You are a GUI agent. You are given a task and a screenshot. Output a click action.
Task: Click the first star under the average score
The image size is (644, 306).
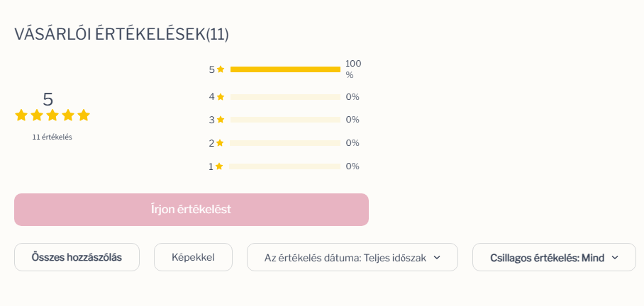21,115
